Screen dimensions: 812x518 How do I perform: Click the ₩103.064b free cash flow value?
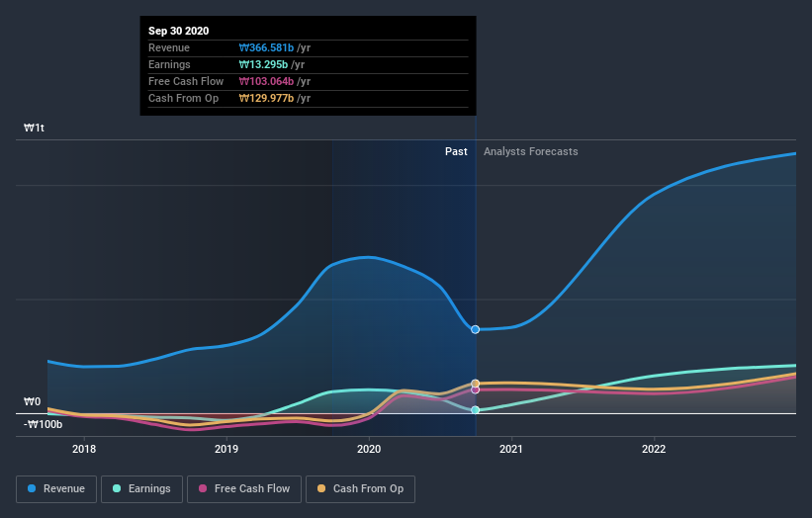click(x=266, y=81)
